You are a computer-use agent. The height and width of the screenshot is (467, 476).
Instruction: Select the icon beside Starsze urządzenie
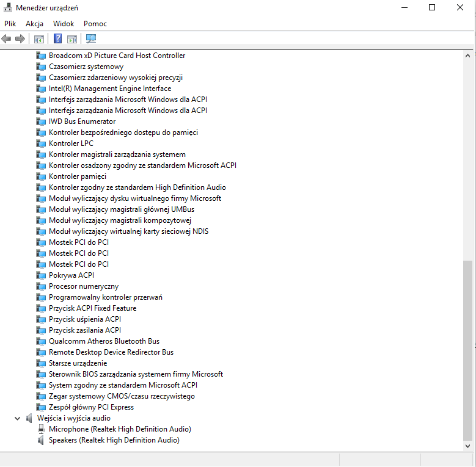click(x=41, y=363)
